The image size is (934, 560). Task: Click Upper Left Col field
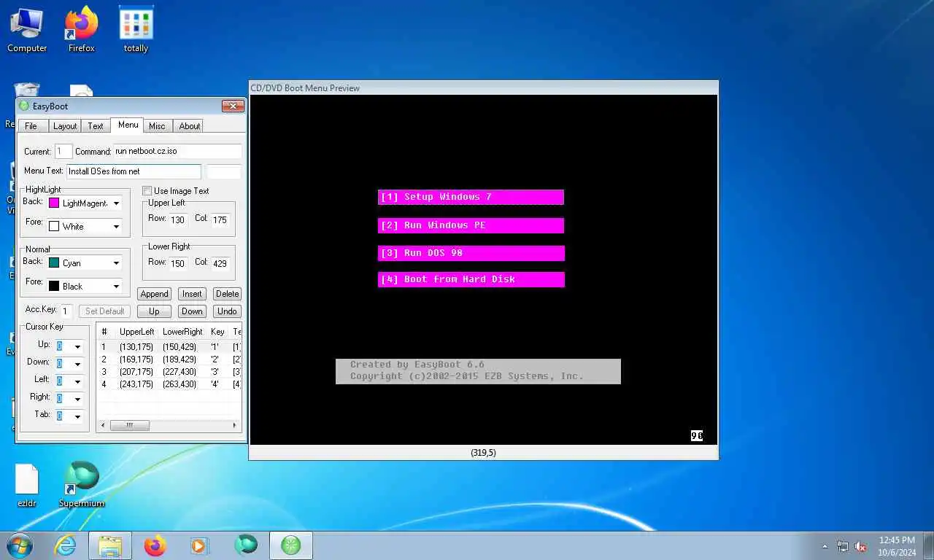220,219
